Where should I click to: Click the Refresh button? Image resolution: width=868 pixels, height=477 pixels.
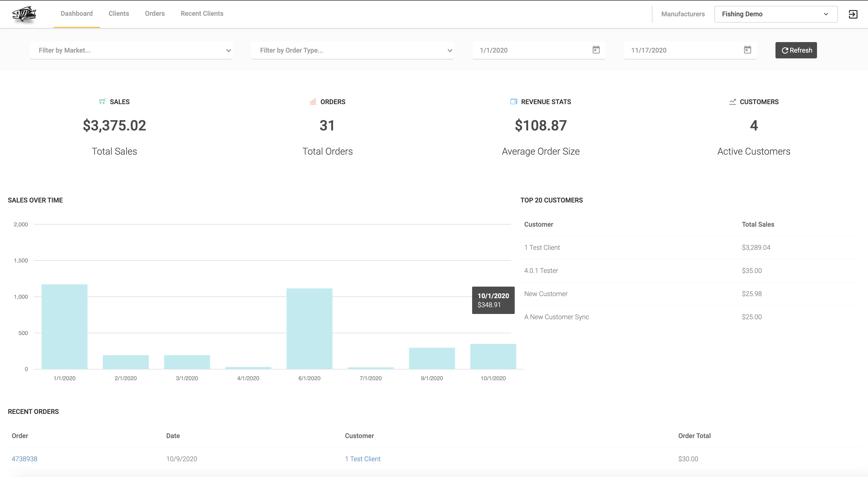[x=796, y=50]
